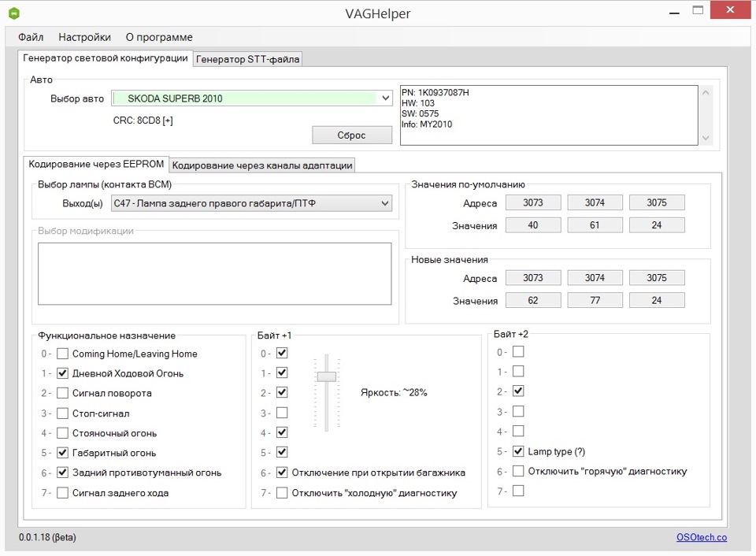This screenshot has width=756, height=556.
Task: Click scroll up arrow in info box
Action: pyautogui.click(x=706, y=93)
